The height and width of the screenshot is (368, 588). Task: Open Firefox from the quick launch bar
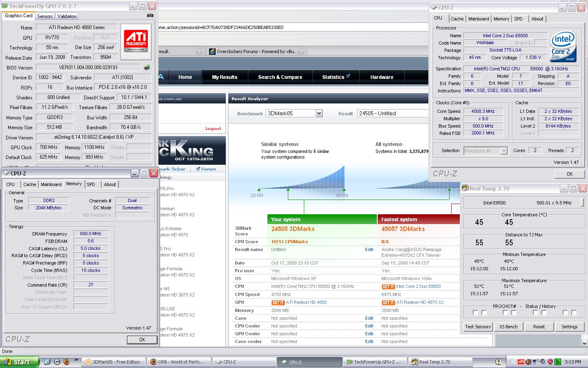(67, 361)
